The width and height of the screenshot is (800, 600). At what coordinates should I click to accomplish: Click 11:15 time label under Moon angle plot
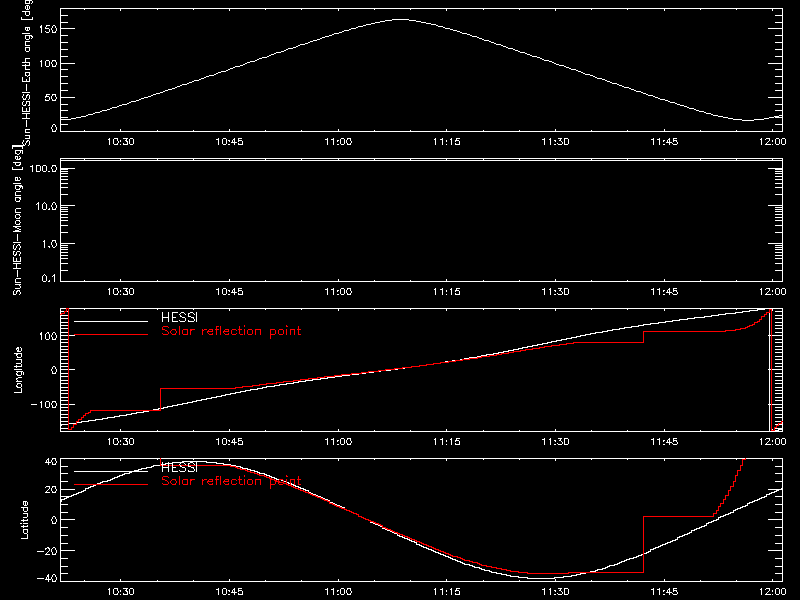446,291
